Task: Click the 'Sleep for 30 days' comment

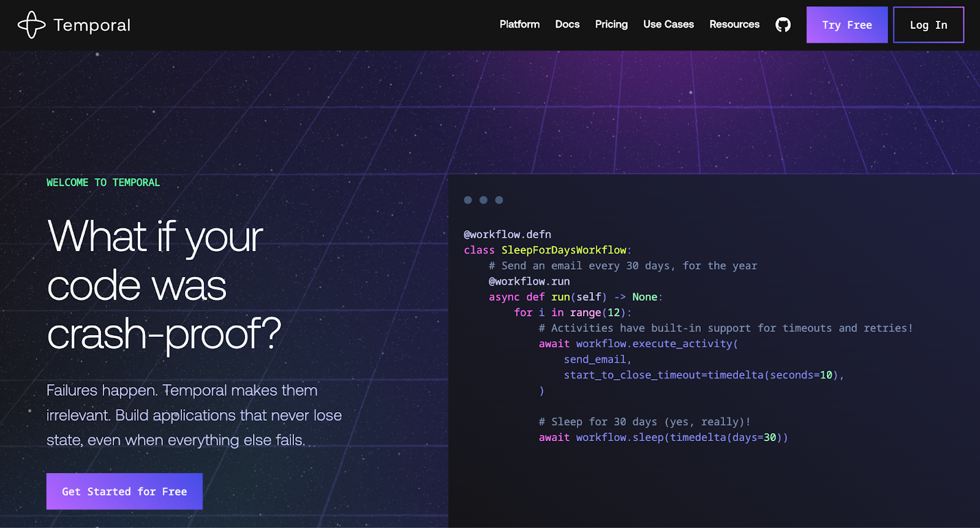Action: (644, 422)
